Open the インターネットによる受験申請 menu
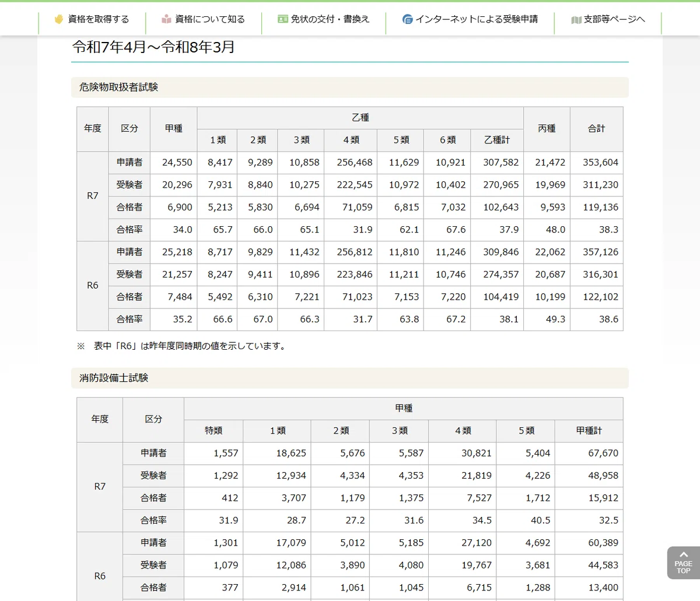This screenshot has height=601, width=700. [470, 19]
